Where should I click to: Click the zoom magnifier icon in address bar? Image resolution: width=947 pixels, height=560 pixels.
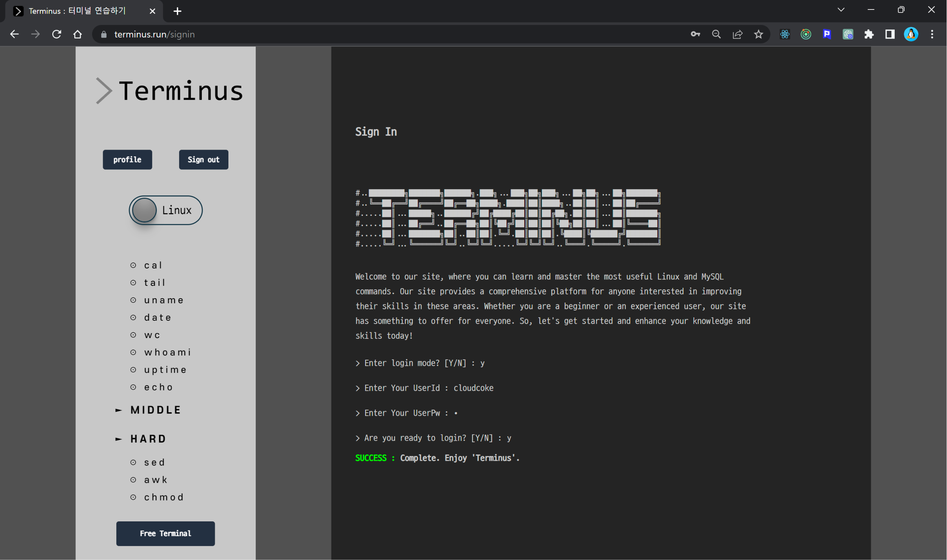(716, 34)
